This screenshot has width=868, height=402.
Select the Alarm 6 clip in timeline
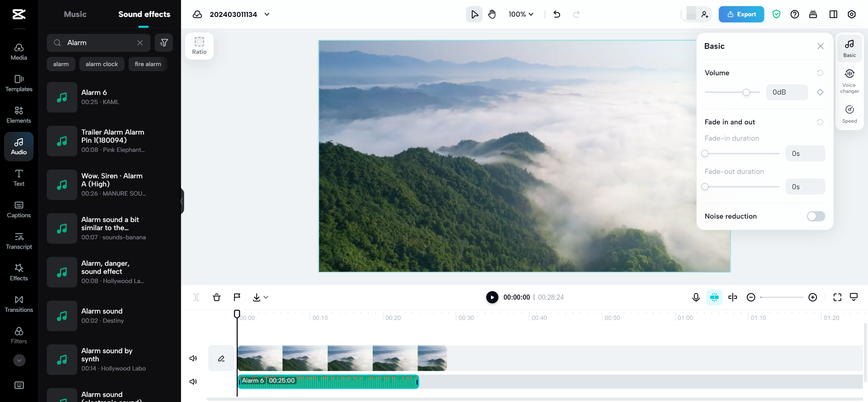click(328, 381)
